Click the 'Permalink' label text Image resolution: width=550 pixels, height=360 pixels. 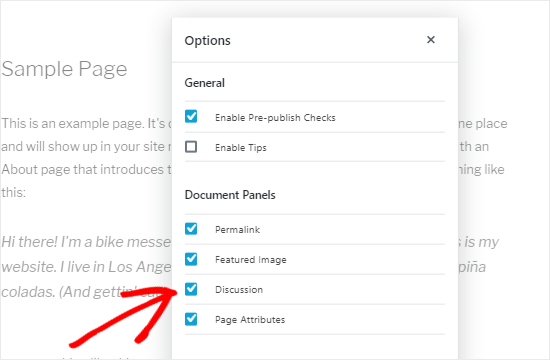click(x=237, y=230)
